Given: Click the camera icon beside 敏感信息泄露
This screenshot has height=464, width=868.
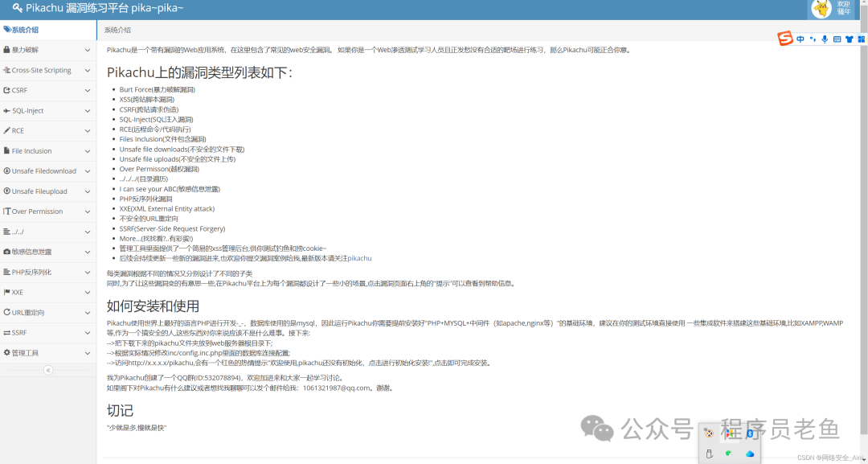Looking at the screenshot, I should [6, 252].
